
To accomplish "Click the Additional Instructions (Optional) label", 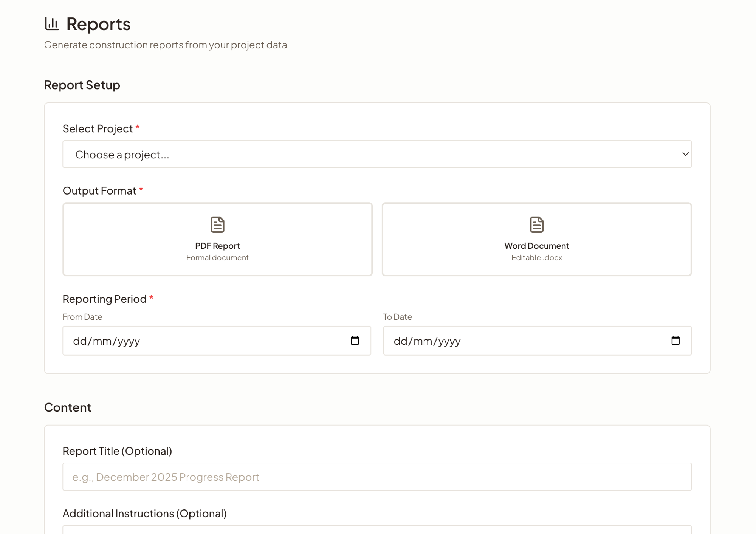I will pos(144,514).
